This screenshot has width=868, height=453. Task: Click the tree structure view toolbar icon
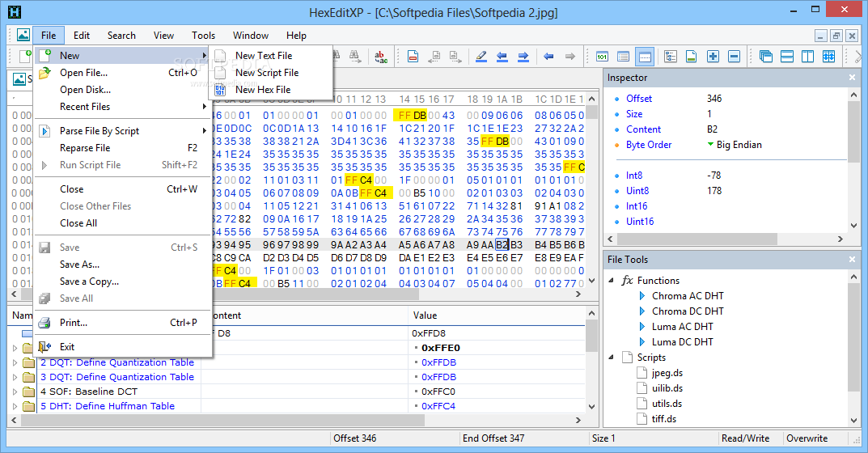[671, 57]
